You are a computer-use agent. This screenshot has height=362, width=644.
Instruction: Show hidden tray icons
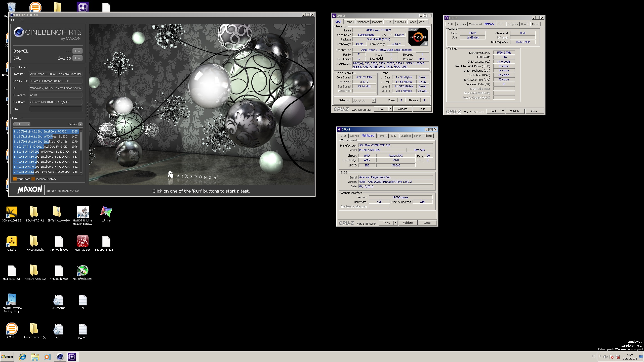pos(600,356)
